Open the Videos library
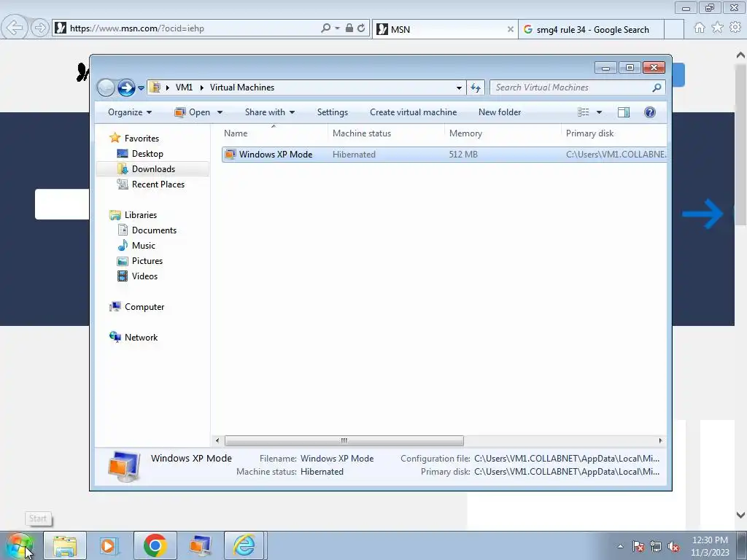This screenshot has width=747, height=560. pos(144,276)
